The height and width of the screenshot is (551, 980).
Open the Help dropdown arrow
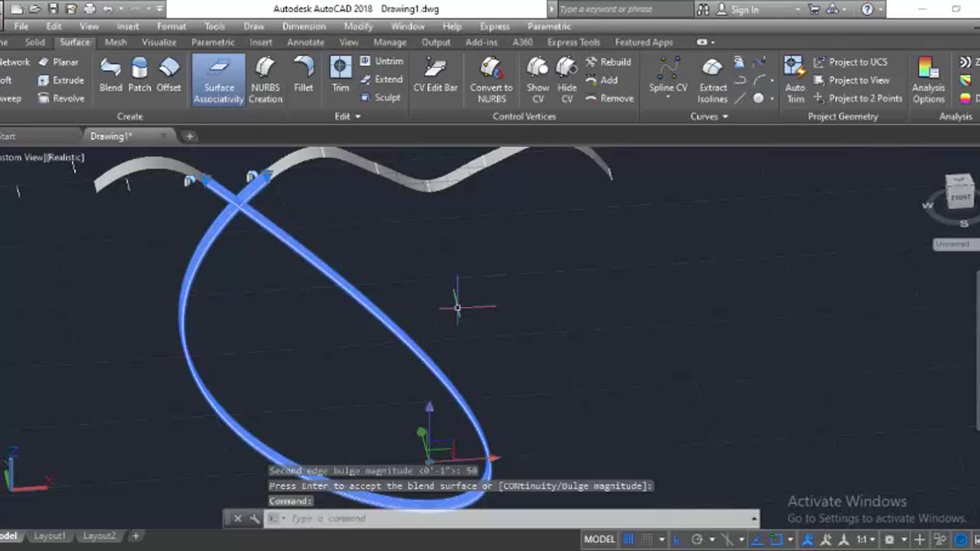pos(882,9)
